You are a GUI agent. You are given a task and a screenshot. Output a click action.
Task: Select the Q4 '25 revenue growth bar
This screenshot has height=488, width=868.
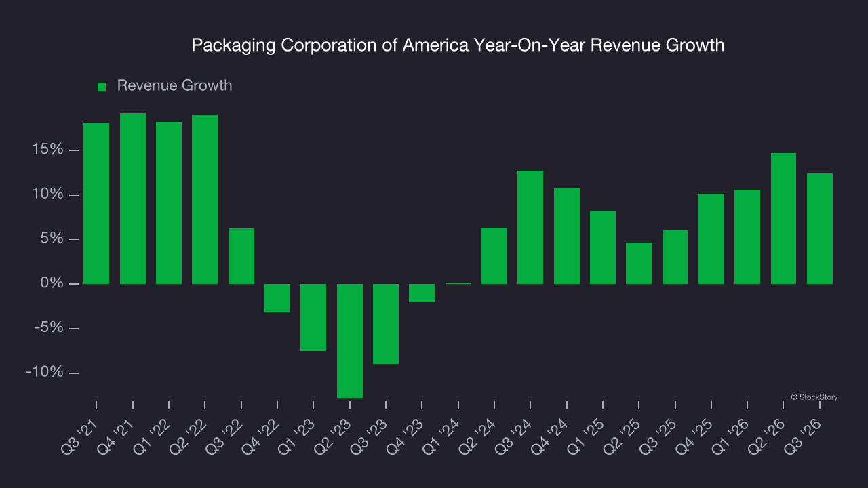(x=711, y=239)
